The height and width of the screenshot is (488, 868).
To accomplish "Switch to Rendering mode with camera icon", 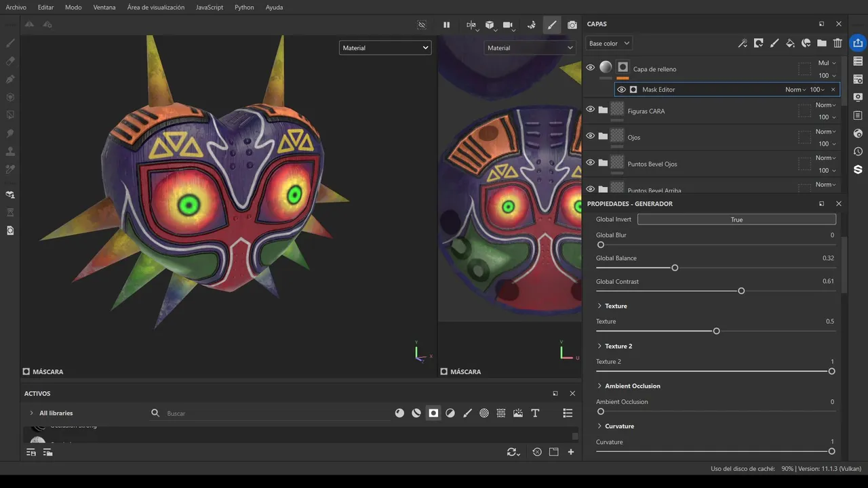I will coord(572,25).
